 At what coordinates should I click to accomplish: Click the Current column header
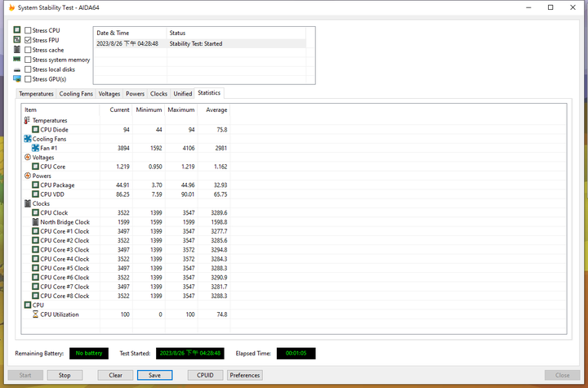(x=116, y=110)
